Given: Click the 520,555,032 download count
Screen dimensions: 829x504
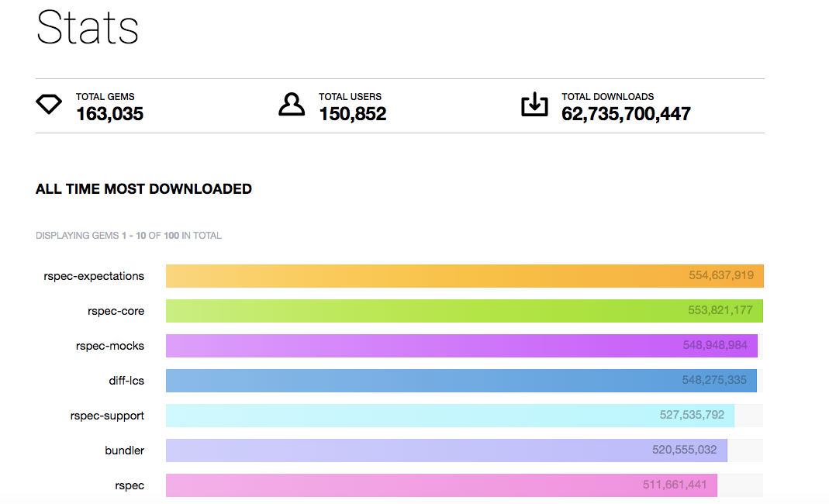Looking at the screenshot, I should pos(684,450).
